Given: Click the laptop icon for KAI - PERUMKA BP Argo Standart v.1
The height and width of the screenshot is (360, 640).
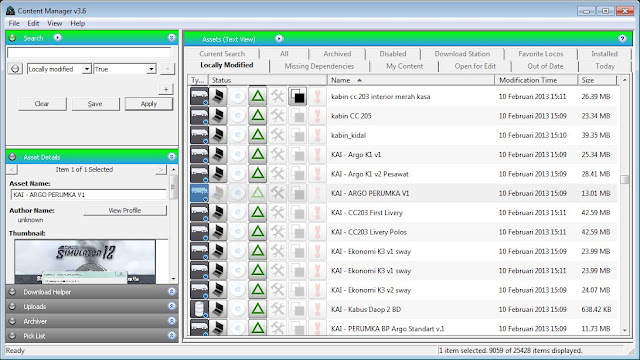Looking at the screenshot, I should pos(218,327).
